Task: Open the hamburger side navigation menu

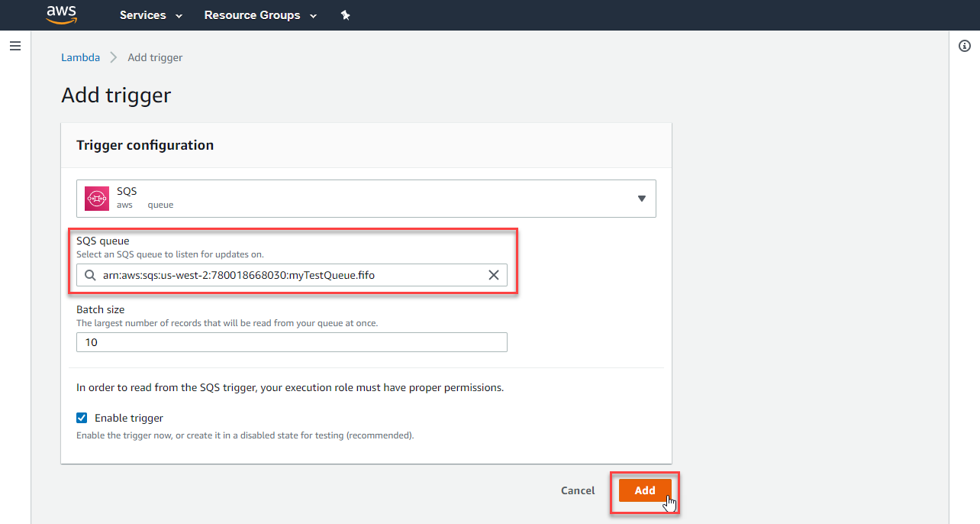Action: click(15, 46)
